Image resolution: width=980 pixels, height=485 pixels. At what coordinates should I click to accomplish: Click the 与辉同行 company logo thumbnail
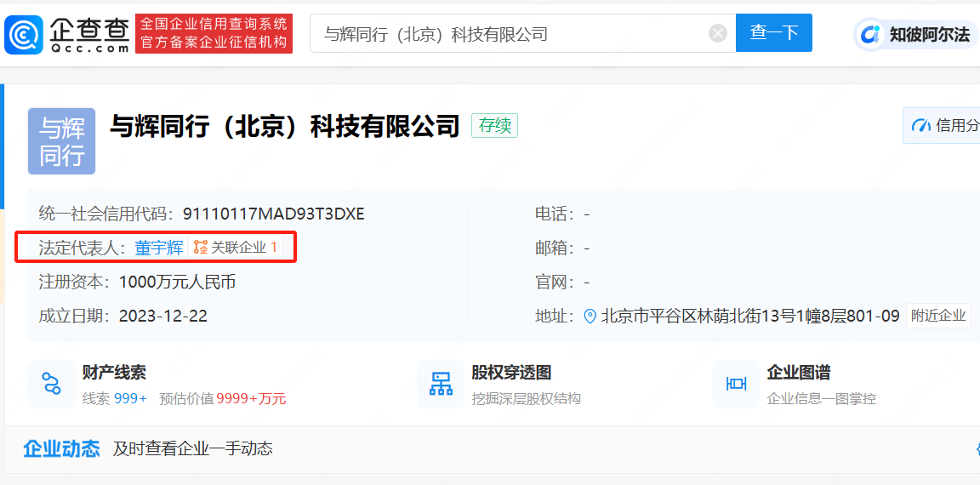click(x=61, y=141)
